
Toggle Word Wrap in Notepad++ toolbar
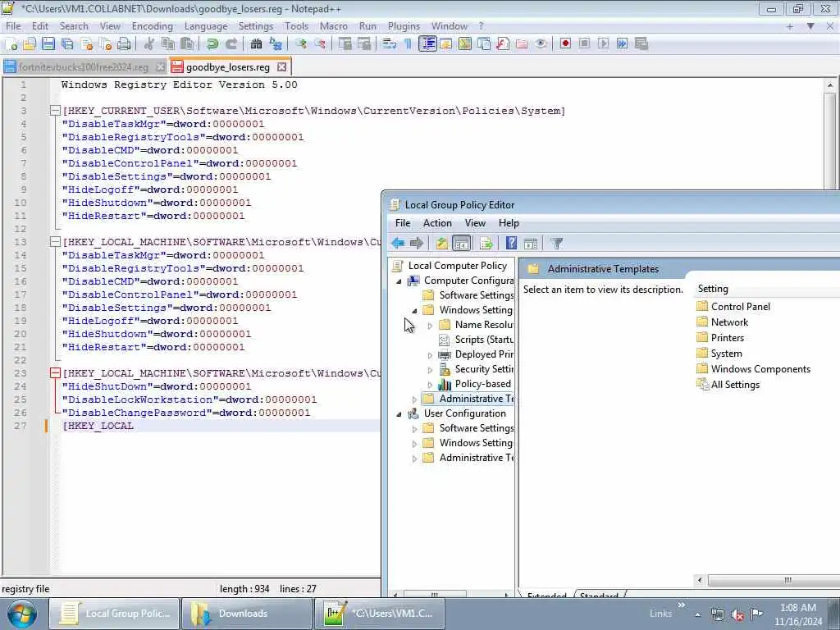click(x=389, y=44)
